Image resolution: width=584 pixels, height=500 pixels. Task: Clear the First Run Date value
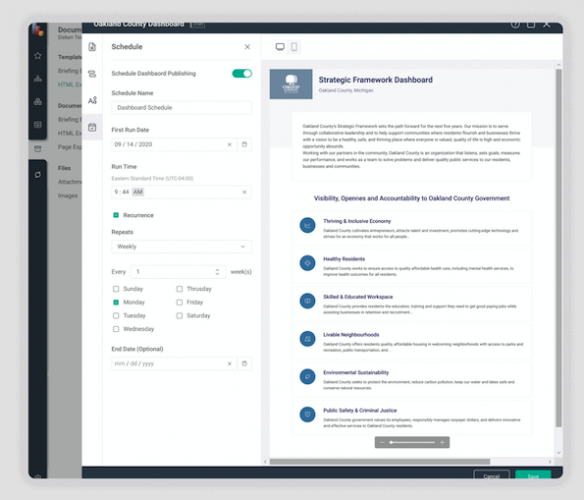click(x=229, y=145)
